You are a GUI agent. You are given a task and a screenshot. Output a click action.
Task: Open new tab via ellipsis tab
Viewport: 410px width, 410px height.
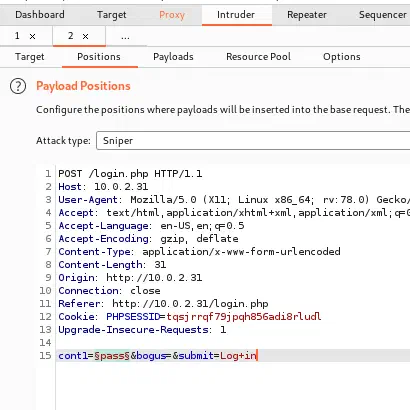pyautogui.click(x=125, y=36)
